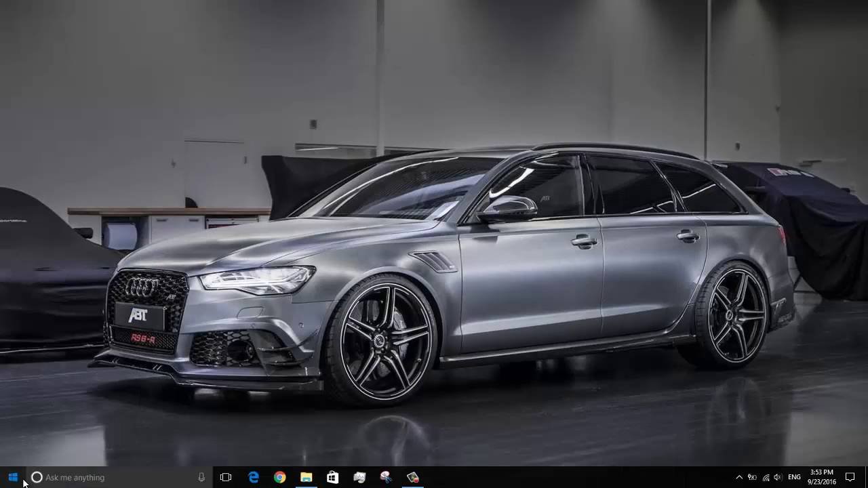This screenshot has width=868, height=488.
Task: Click the Cortana circle icon
Action: pyautogui.click(x=37, y=477)
